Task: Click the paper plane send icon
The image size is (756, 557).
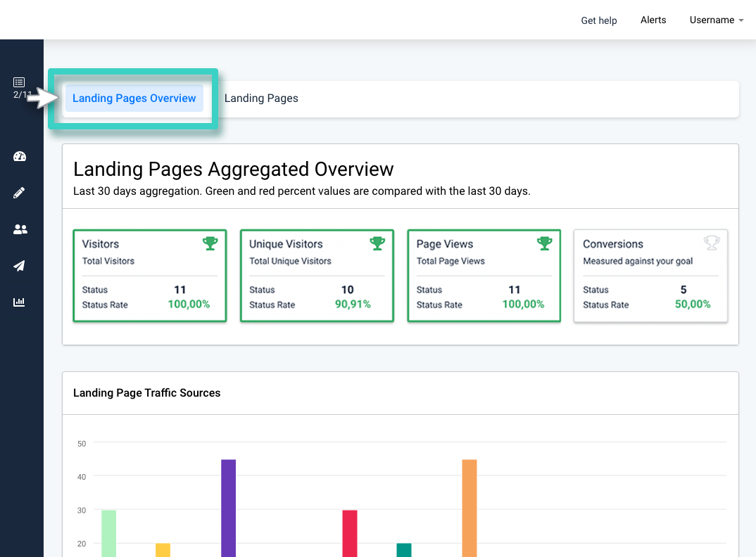Action: coord(19,266)
